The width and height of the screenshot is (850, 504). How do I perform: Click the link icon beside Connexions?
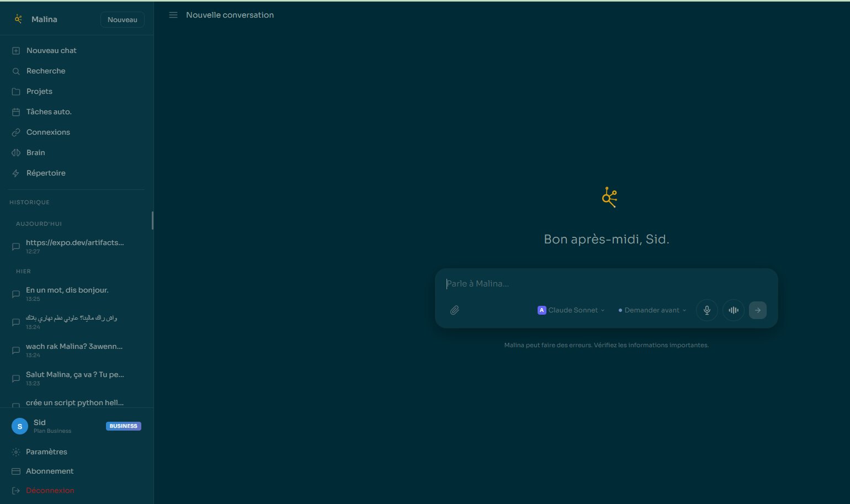16,132
